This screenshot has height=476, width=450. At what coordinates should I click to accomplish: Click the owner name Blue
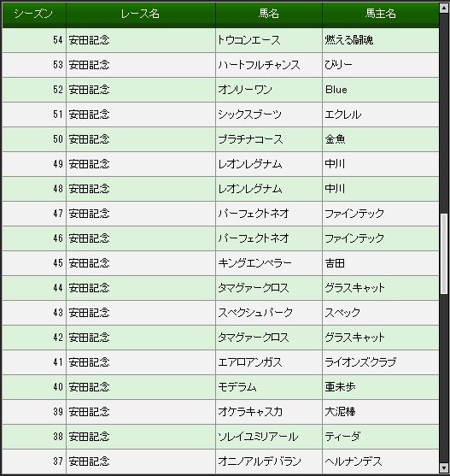[336, 90]
